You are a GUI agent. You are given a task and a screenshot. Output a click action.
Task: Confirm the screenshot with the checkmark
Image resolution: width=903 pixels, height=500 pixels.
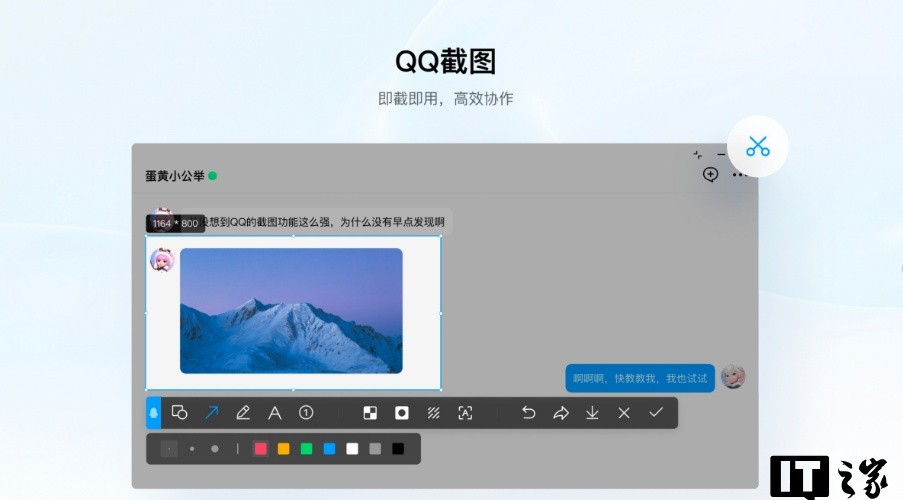656,412
